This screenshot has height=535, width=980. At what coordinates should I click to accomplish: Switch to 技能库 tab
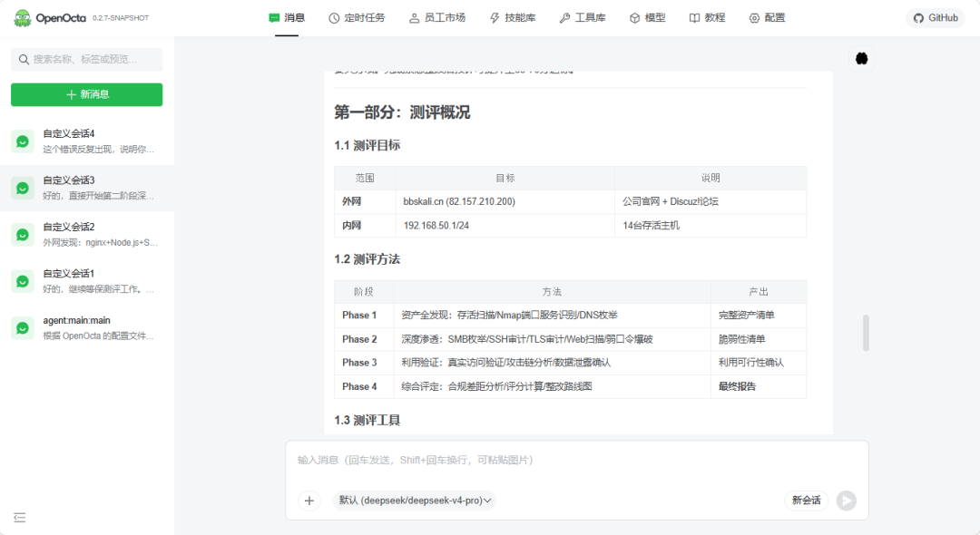click(513, 18)
